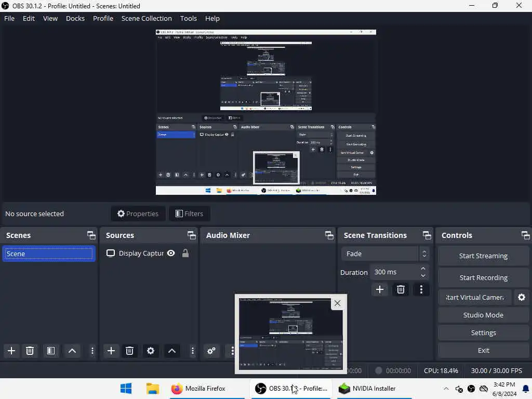The image size is (532, 399).
Task: Click the CPU: 18.4% status text
Action: click(441, 370)
